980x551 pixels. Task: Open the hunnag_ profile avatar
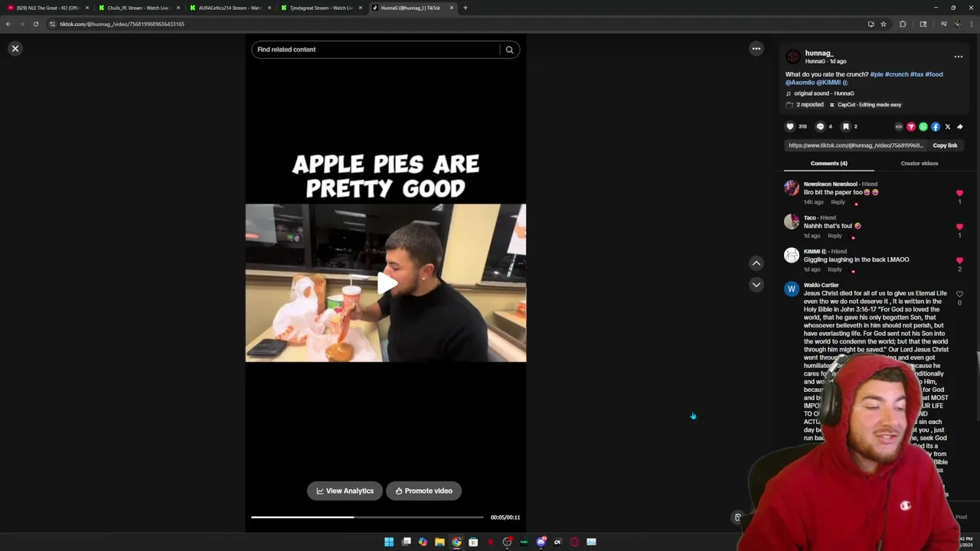793,57
